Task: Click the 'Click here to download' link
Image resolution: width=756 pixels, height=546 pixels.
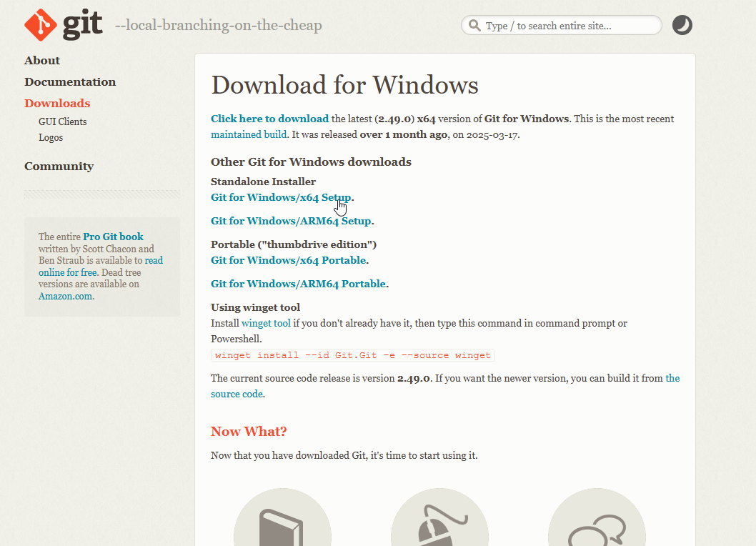Action: (269, 119)
